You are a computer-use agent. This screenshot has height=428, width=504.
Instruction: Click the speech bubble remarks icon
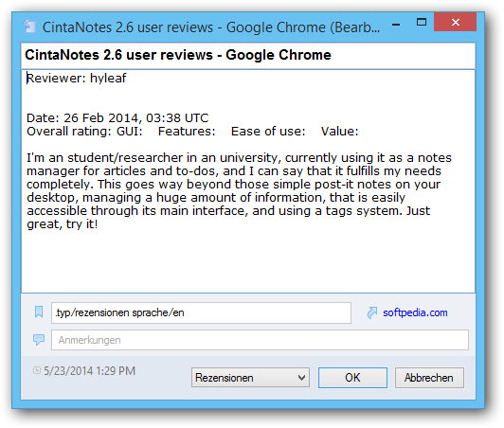point(39,340)
